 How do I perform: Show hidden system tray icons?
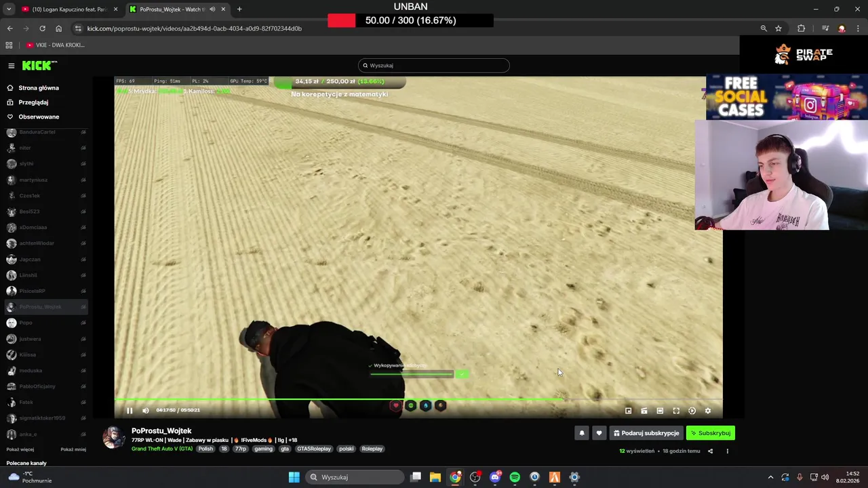(770, 477)
